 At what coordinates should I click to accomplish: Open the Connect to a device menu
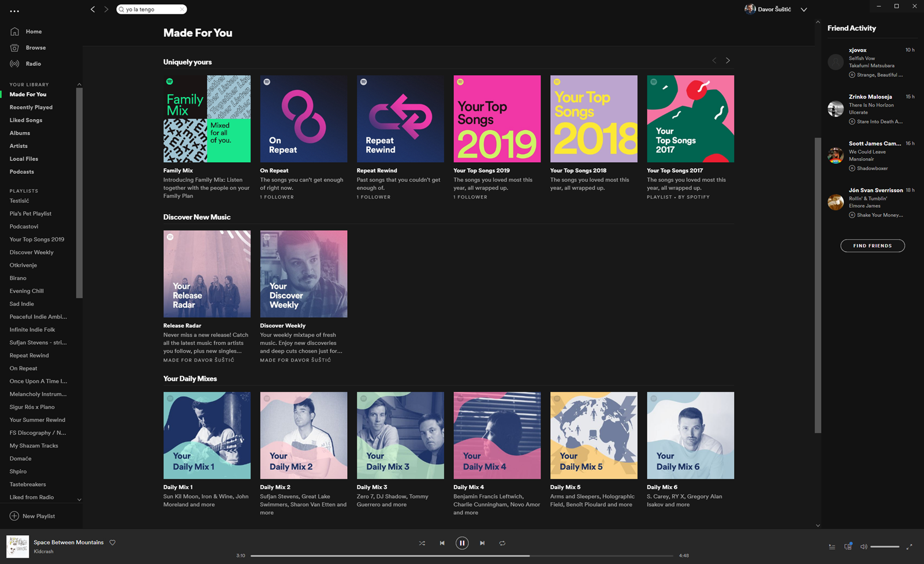[848, 547]
